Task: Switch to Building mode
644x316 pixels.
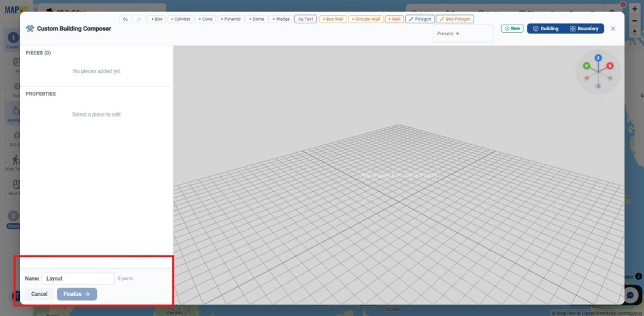Action: coord(545,29)
